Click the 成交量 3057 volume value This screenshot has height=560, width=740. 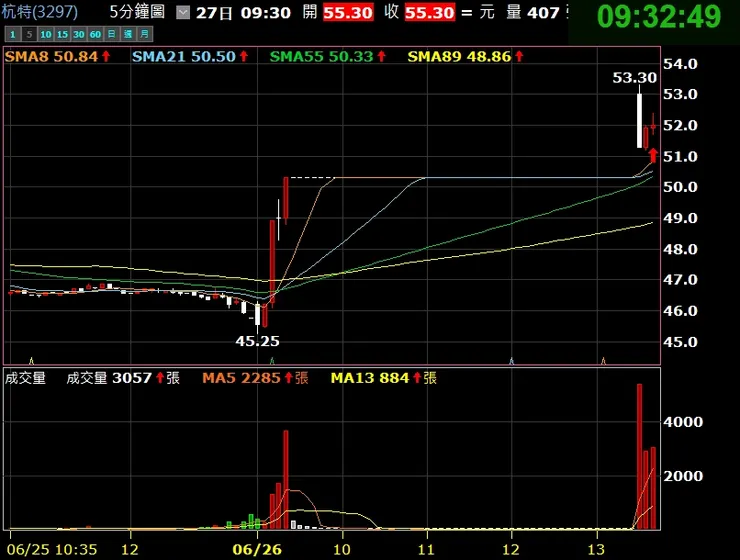[123, 378]
